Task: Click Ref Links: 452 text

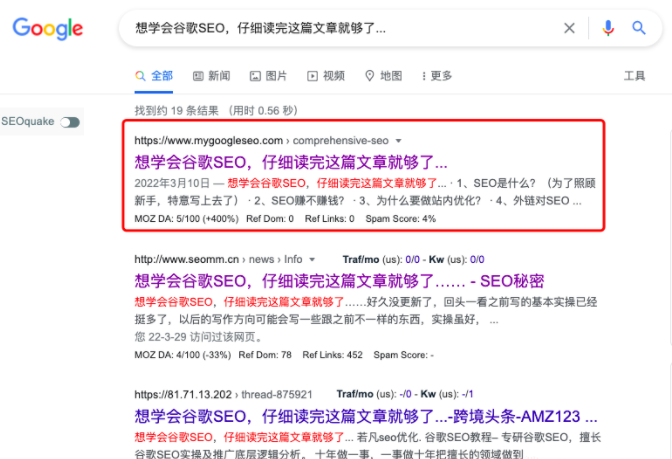Action: pos(333,355)
